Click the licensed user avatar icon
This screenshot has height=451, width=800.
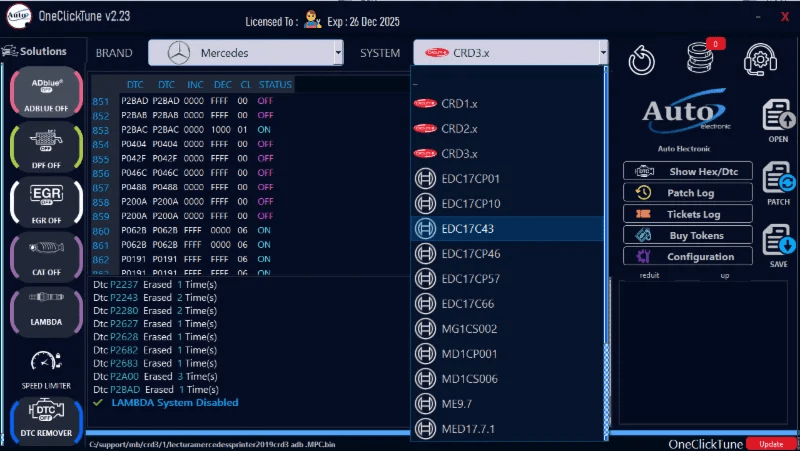coord(312,20)
